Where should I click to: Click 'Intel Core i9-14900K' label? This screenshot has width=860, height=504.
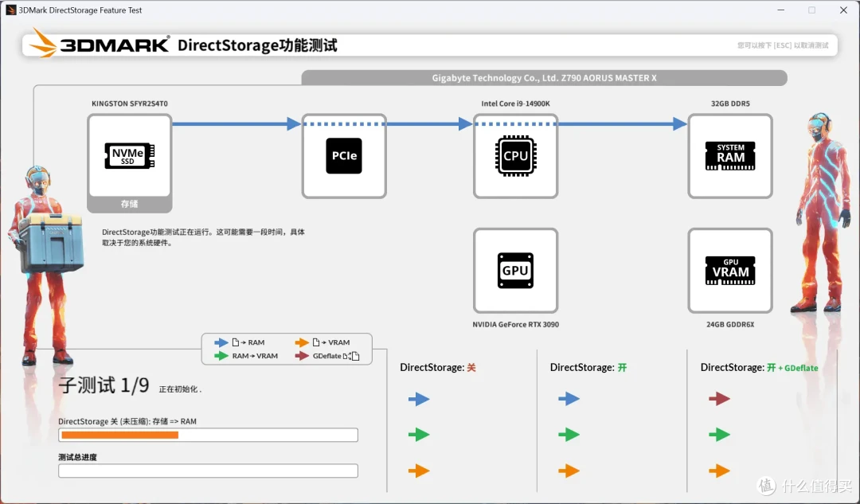coord(515,104)
